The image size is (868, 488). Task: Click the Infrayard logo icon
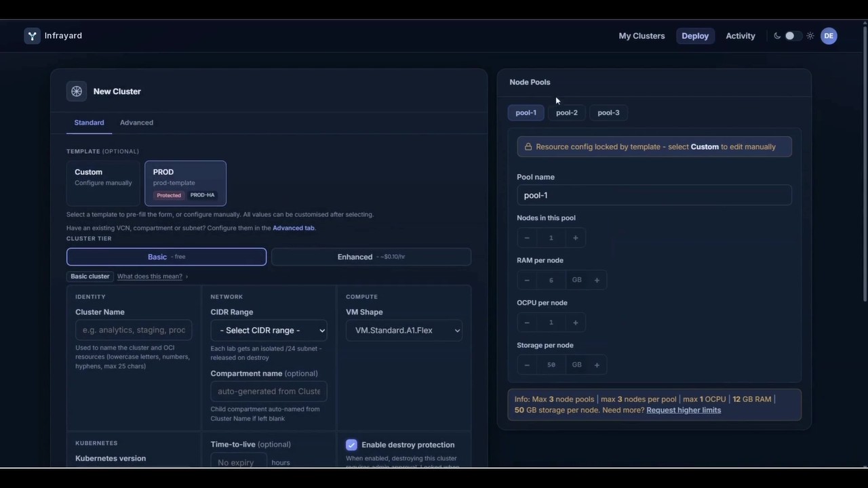pos(32,36)
